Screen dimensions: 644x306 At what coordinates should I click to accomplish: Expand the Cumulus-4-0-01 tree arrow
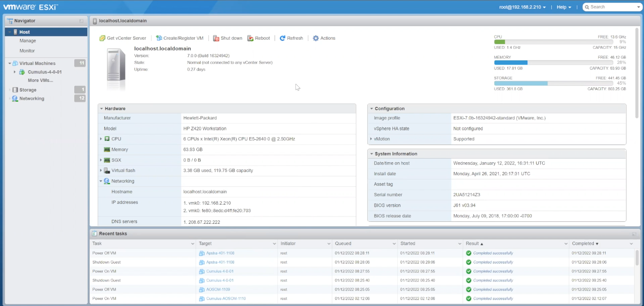(15, 72)
